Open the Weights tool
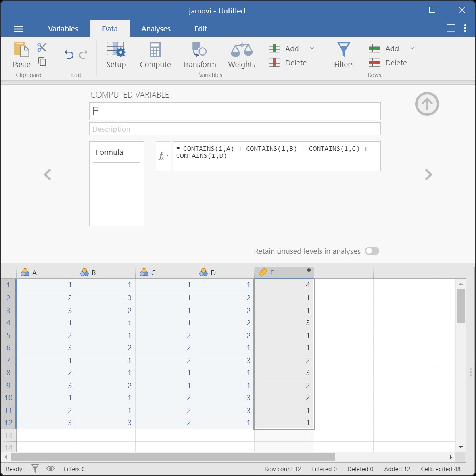 242,55
